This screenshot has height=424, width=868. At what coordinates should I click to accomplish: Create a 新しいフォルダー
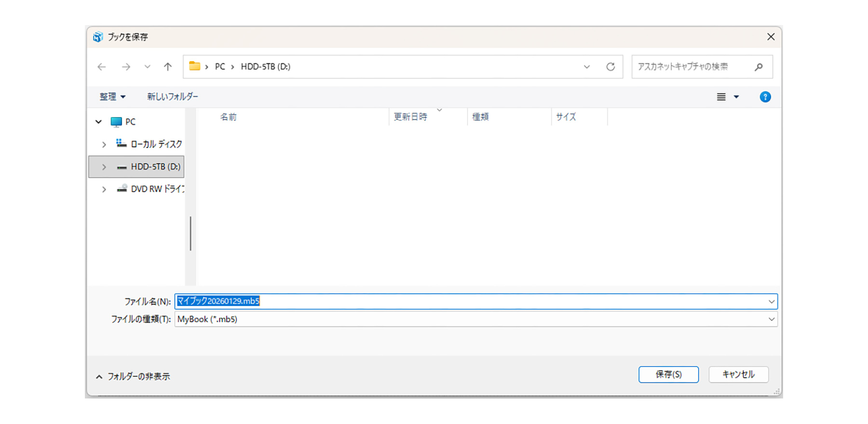coord(173,97)
